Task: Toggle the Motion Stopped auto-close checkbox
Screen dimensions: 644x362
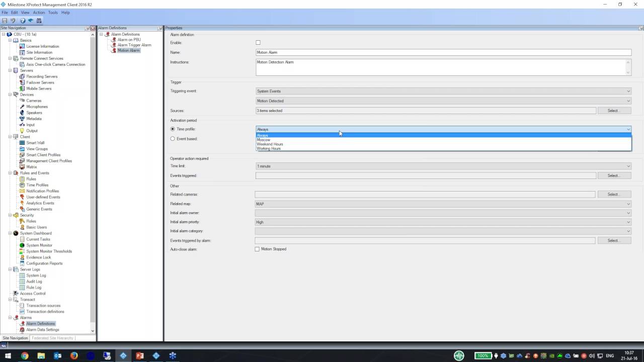Action: pyautogui.click(x=257, y=249)
